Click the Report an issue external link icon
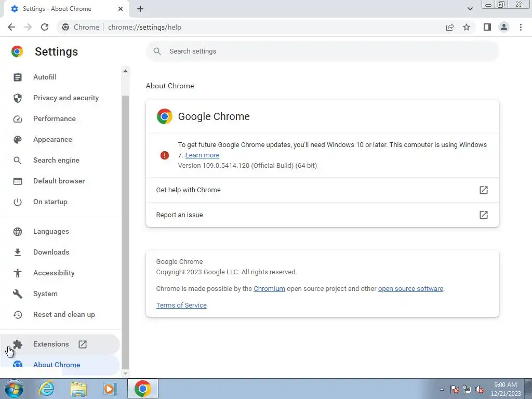The image size is (532, 399). pos(484,215)
